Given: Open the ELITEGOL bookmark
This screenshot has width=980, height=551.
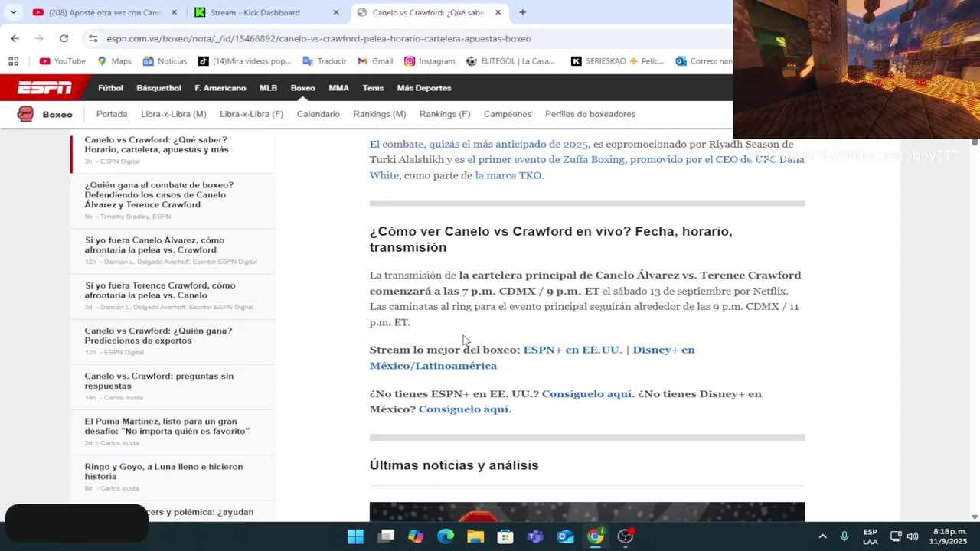Looking at the screenshot, I should click(x=510, y=61).
